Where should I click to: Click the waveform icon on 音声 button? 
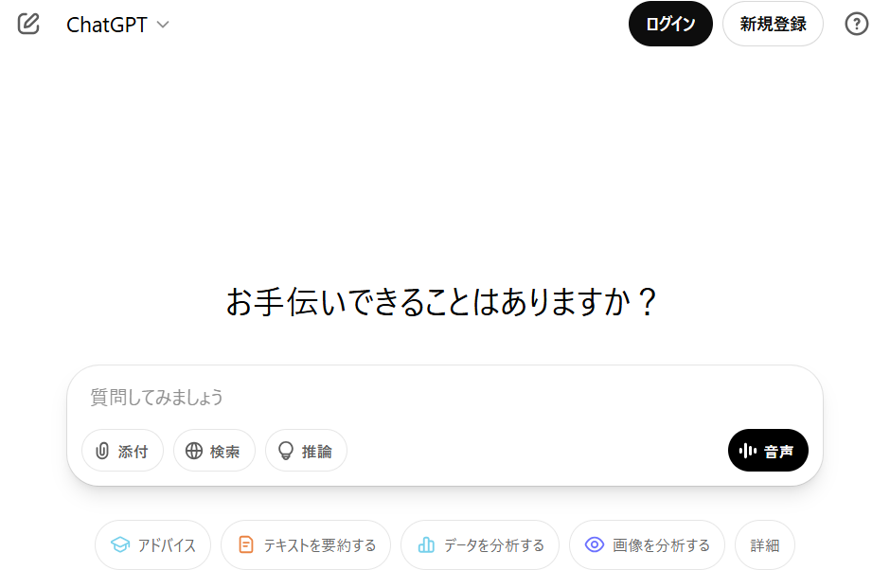pyautogui.click(x=748, y=451)
